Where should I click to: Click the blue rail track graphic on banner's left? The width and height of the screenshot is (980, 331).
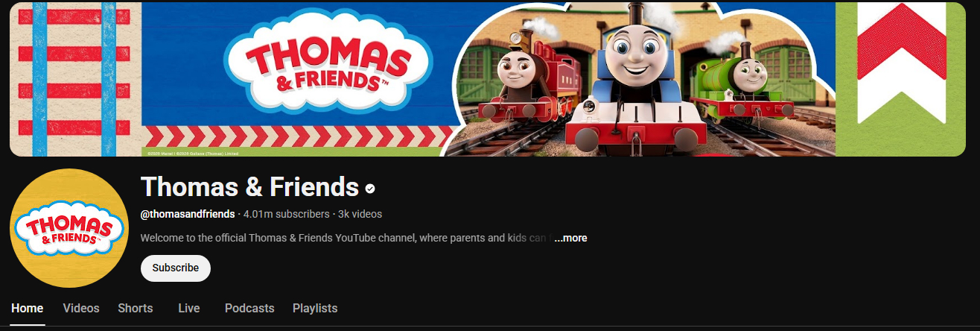click(x=75, y=78)
